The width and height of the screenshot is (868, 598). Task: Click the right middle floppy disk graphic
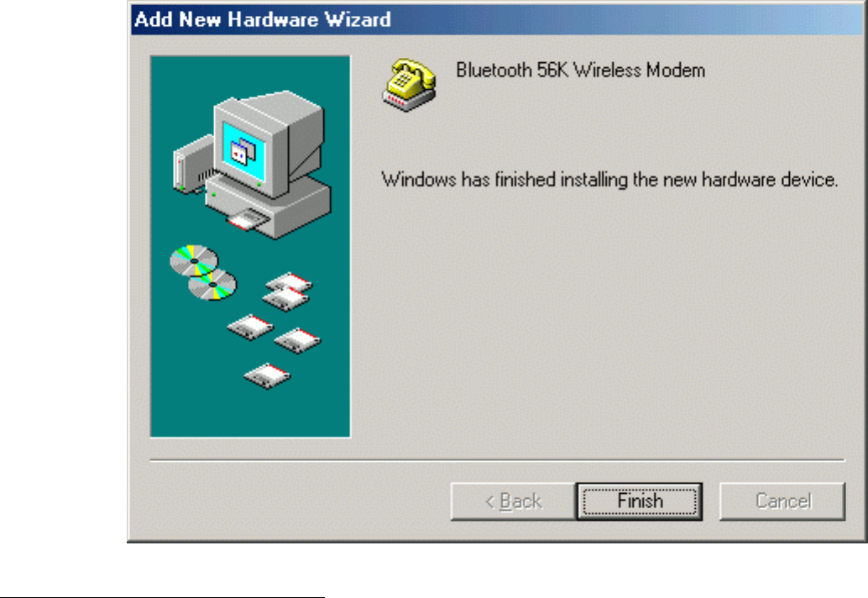(297, 340)
